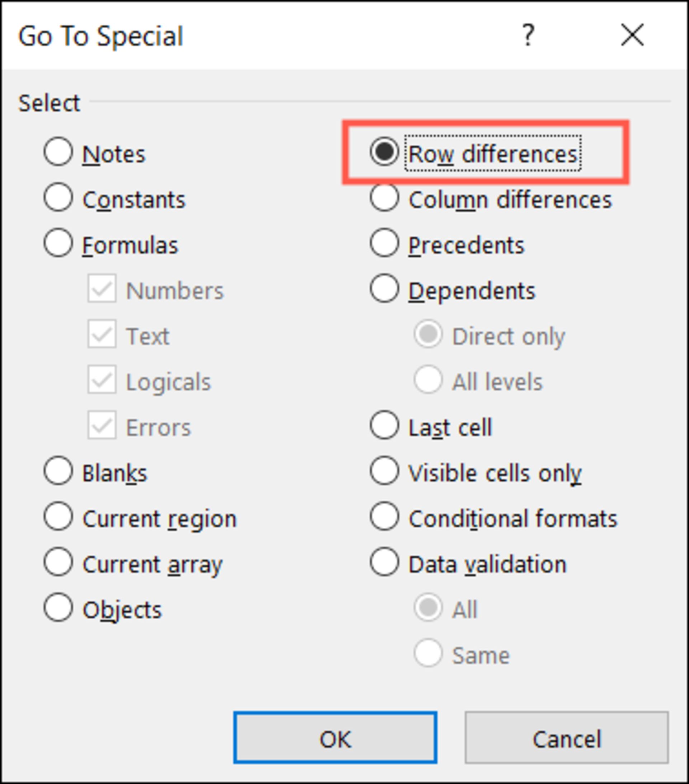Choose the Current array option
Viewport: 689px width, 784px height.
[x=58, y=562]
